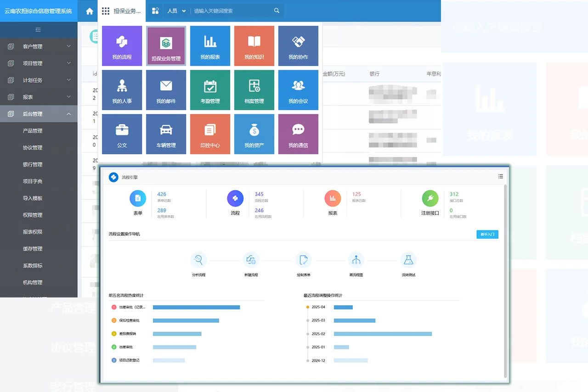Open the 车辆管理 tile
Screen dimensions: 588x392
coord(166,134)
